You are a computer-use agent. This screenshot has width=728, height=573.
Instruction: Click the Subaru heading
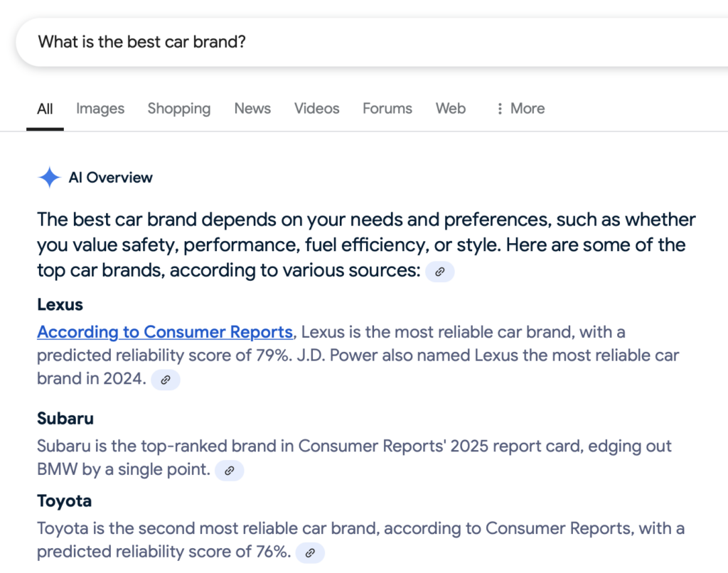65,418
